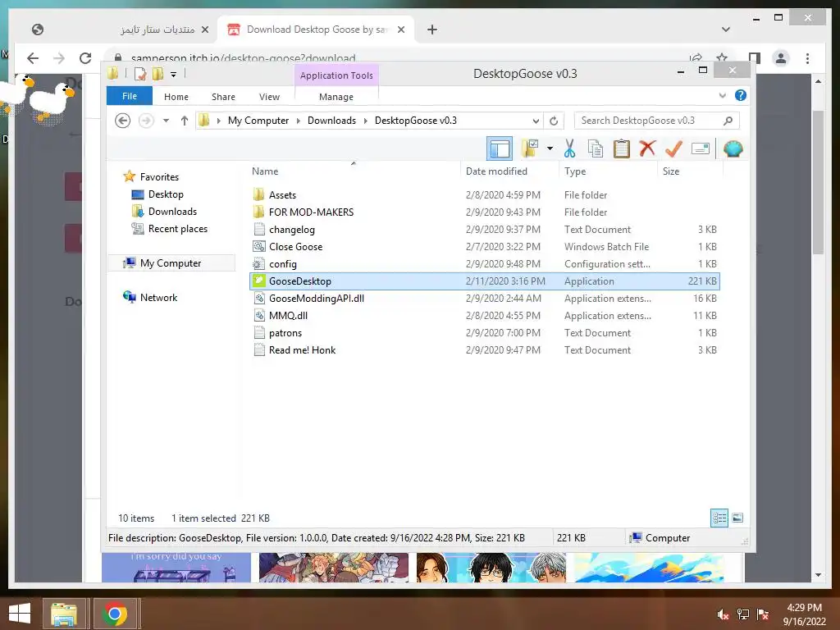This screenshot has height=630, width=840.
Task: Click the Classic Shell settings icon
Action: pos(733,148)
